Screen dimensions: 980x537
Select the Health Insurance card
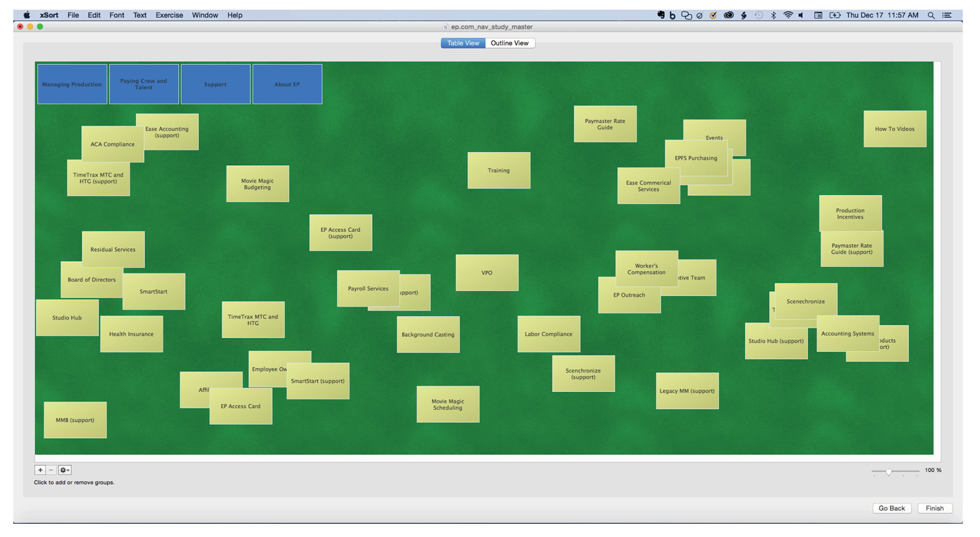pos(131,334)
